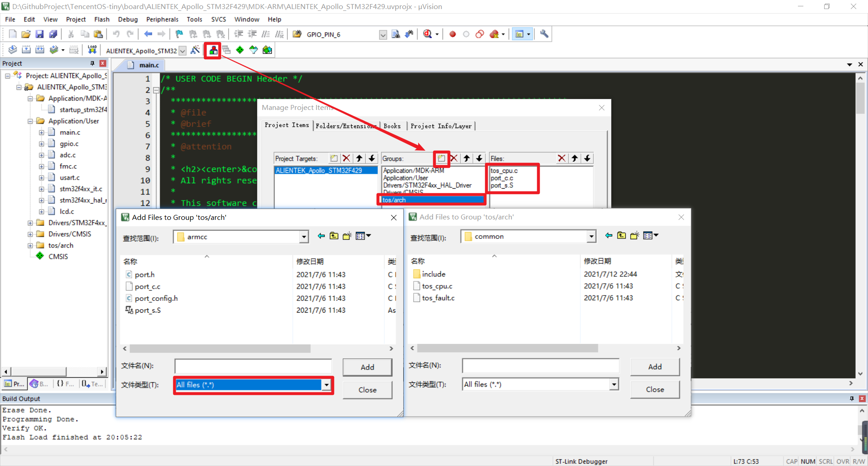The width and height of the screenshot is (868, 466).
Task: Delete the selected group with red X
Action: click(x=454, y=158)
